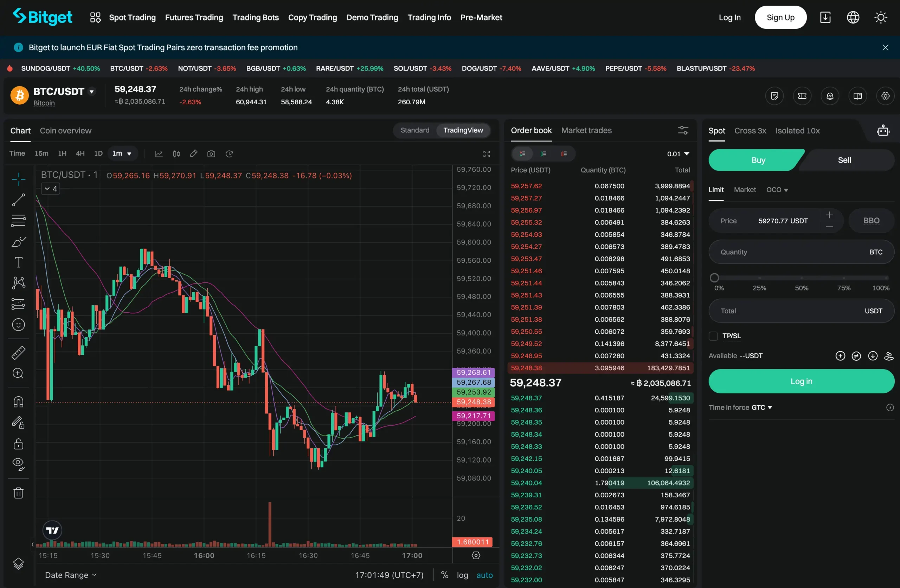Delete drawings with the trash icon
Screen dimensions: 900x588
pyautogui.click(x=18, y=493)
